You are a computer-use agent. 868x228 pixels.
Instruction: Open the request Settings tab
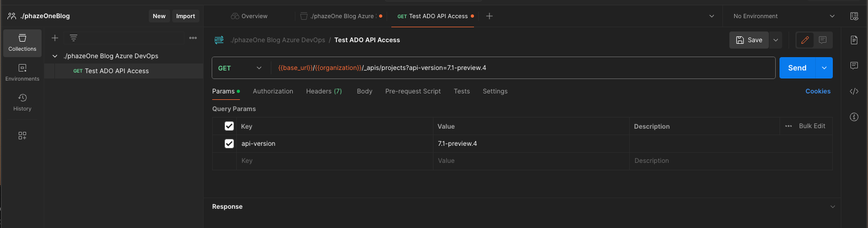(x=495, y=91)
